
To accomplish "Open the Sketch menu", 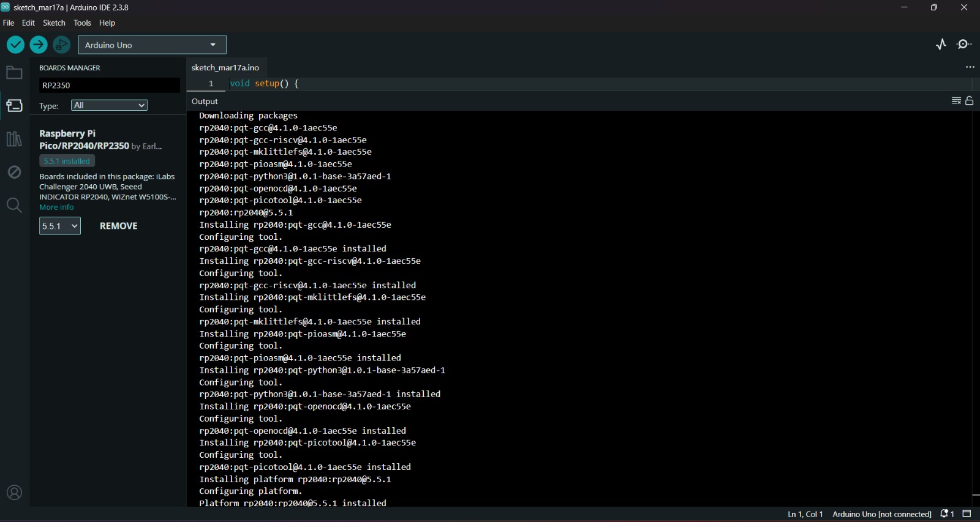I will pyautogui.click(x=54, y=23).
